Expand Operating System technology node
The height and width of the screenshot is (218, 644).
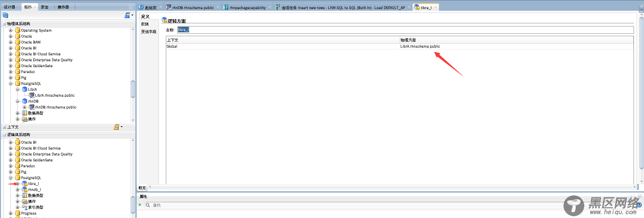(x=11, y=30)
